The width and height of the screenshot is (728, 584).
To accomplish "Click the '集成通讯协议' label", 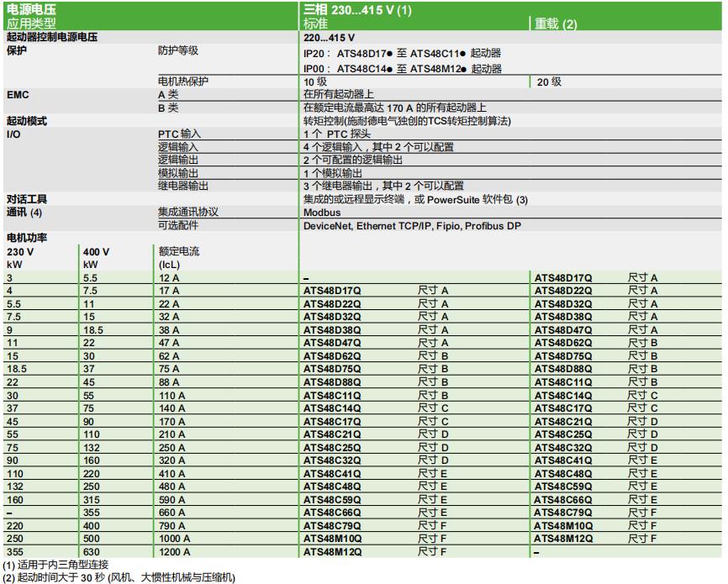I will 188,212.
